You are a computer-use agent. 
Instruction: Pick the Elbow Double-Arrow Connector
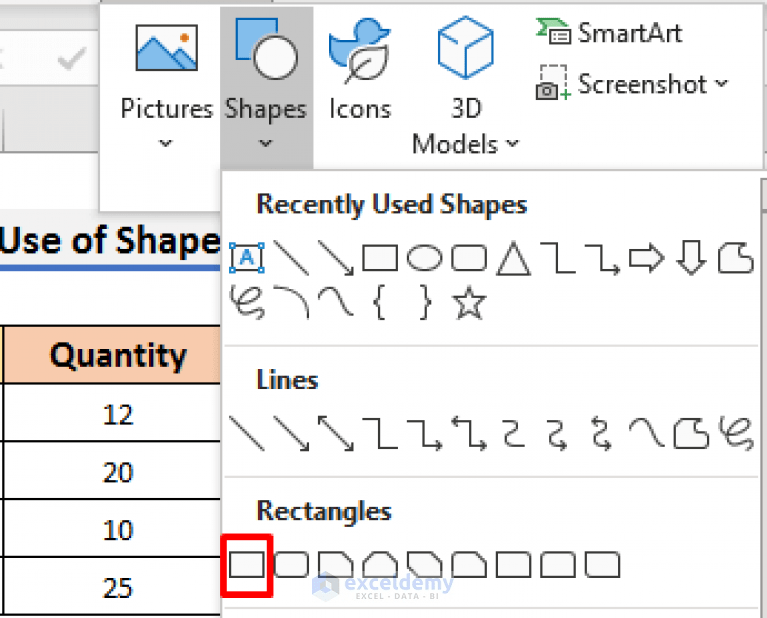(469, 433)
